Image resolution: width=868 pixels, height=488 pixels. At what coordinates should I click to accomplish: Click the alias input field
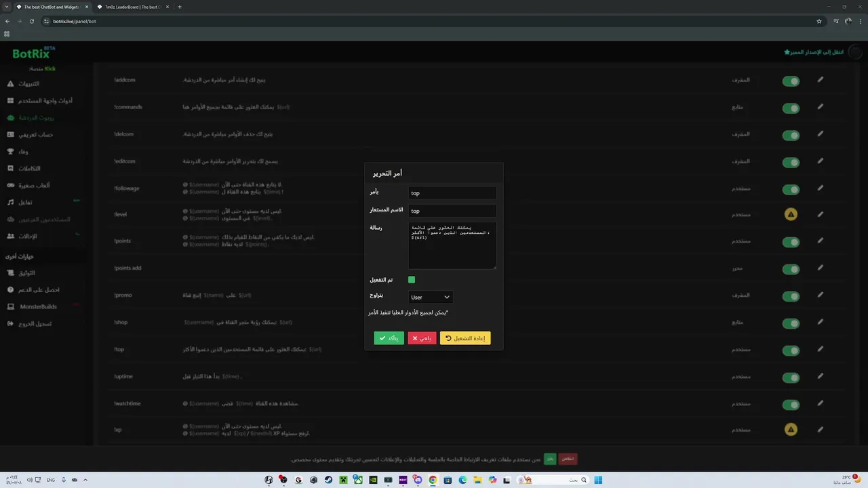pos(452,211)
